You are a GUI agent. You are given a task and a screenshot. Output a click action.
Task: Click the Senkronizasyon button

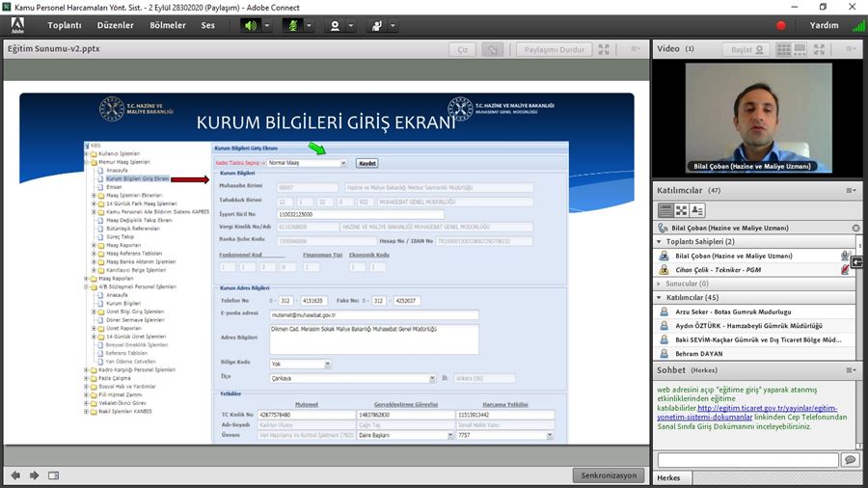click(609, 475)
